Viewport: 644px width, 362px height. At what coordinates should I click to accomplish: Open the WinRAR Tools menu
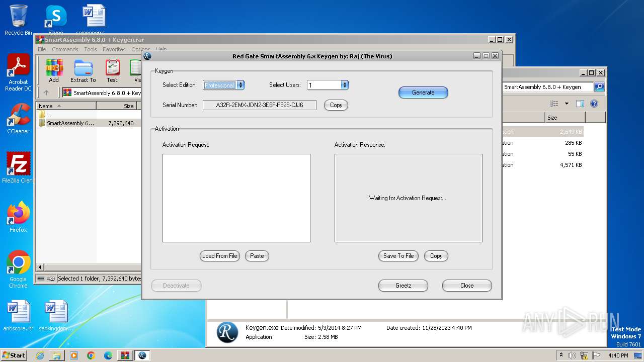pyautogui.click(x=91, y=49)
